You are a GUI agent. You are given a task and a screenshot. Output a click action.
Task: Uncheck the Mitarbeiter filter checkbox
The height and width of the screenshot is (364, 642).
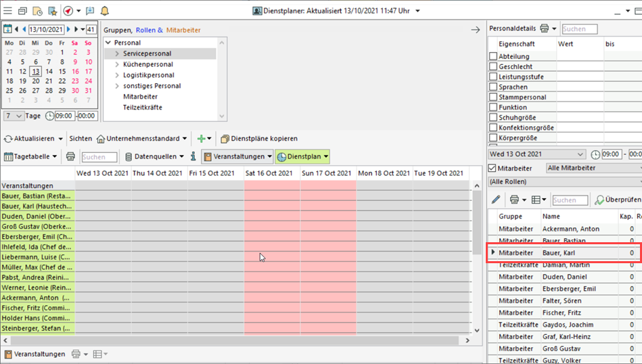(x=492, y=168)
